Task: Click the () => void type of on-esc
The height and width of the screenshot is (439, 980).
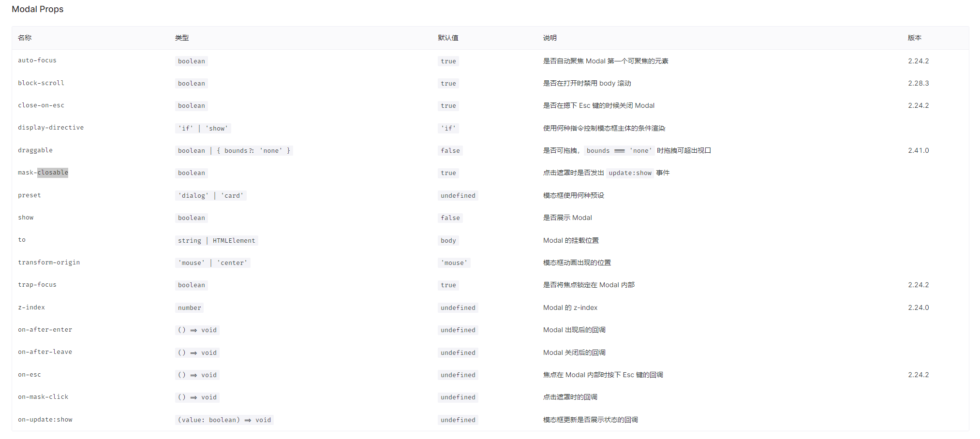Action: [x=197, y=374]
